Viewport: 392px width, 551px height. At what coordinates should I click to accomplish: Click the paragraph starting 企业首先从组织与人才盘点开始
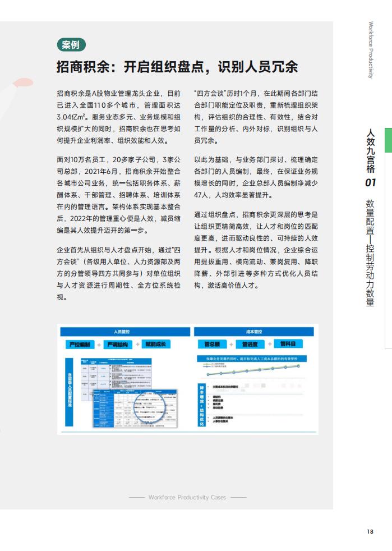point(119,273)
